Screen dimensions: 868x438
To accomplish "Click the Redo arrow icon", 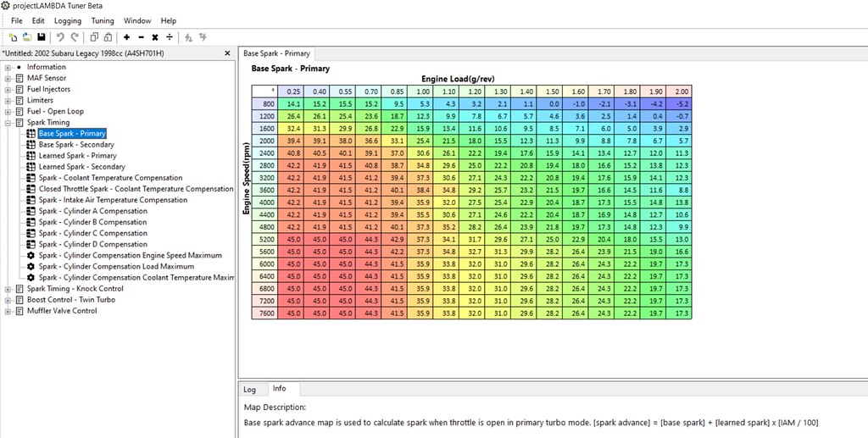I will point(75,37).
